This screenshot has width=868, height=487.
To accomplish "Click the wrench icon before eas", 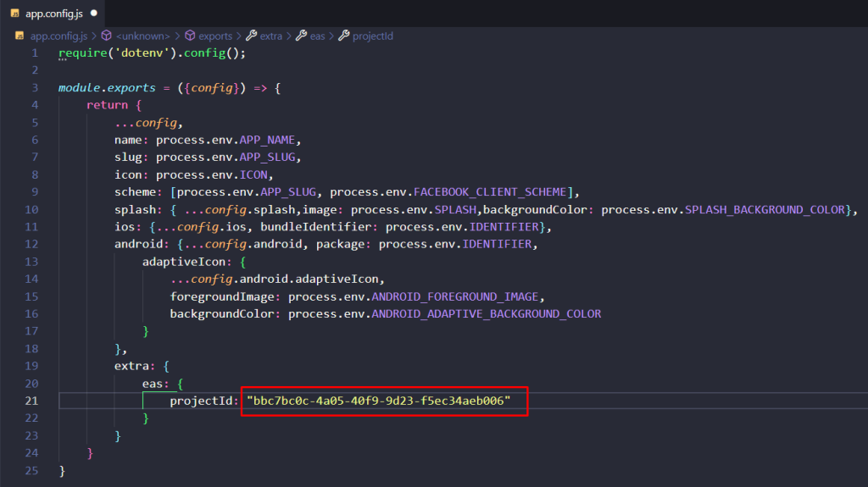I will tap(301, 36).
